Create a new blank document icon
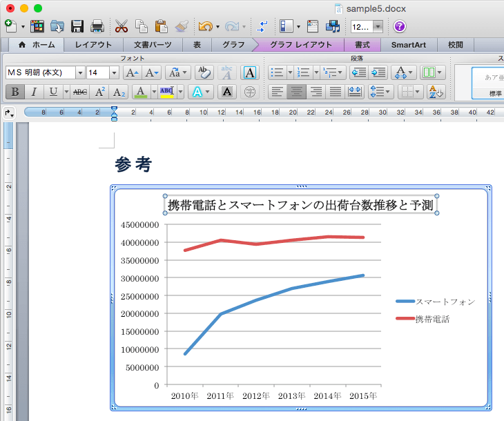 [x=10, y=26]
